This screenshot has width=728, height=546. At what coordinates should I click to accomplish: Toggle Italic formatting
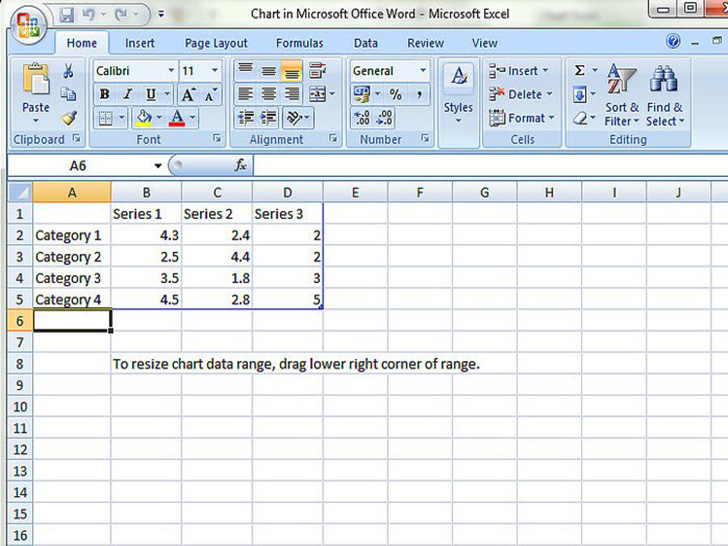pyautogui.click(x=128, y=94)
